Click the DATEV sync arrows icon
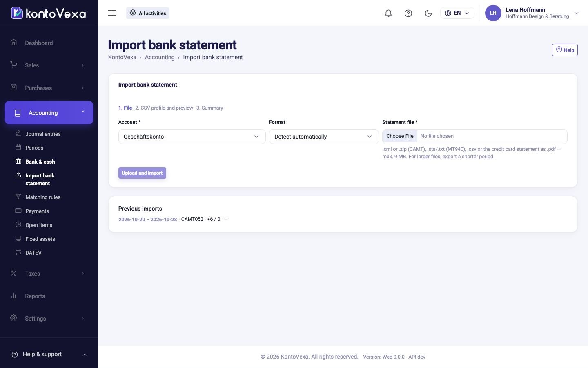The height and width of the screenshot is (368, 588). (18, 252)
